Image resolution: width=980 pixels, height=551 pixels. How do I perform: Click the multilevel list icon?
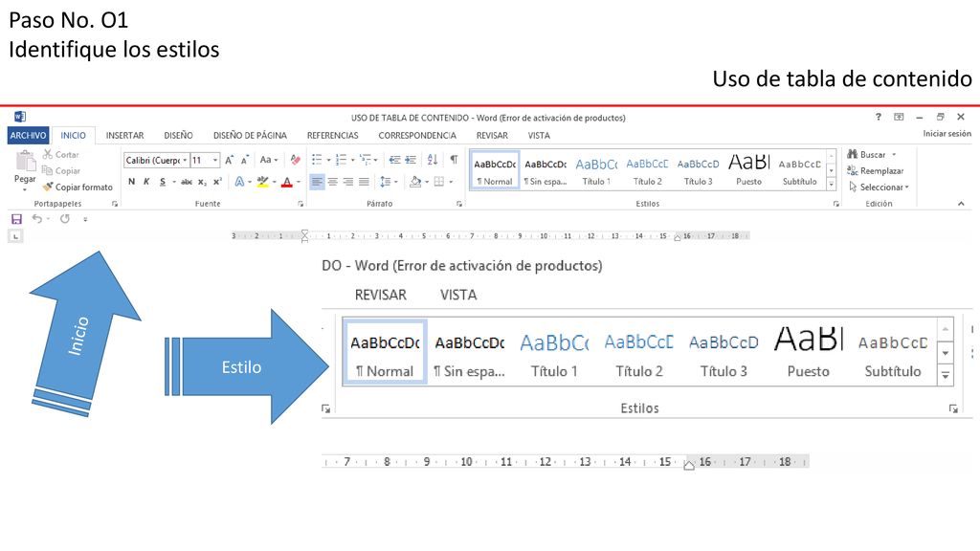[366, 160]
